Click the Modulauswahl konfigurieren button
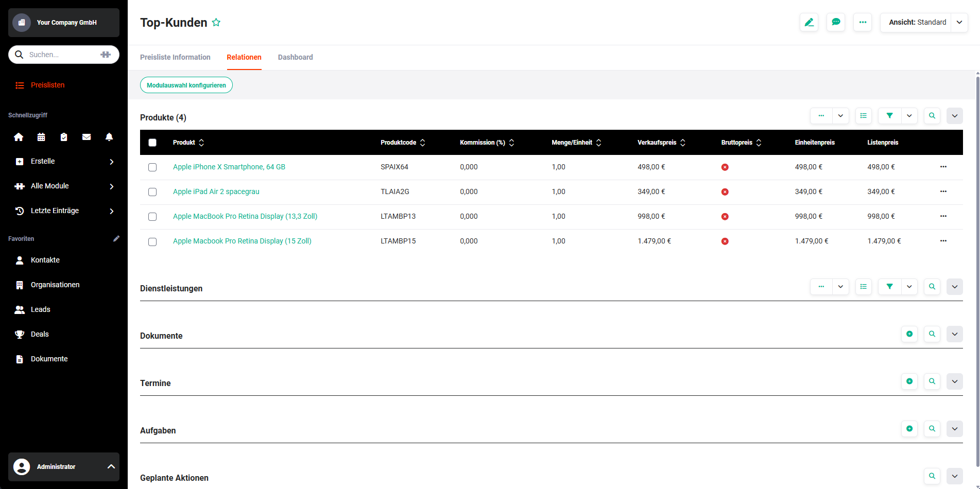The image size is (980, 489). (186, 85)
